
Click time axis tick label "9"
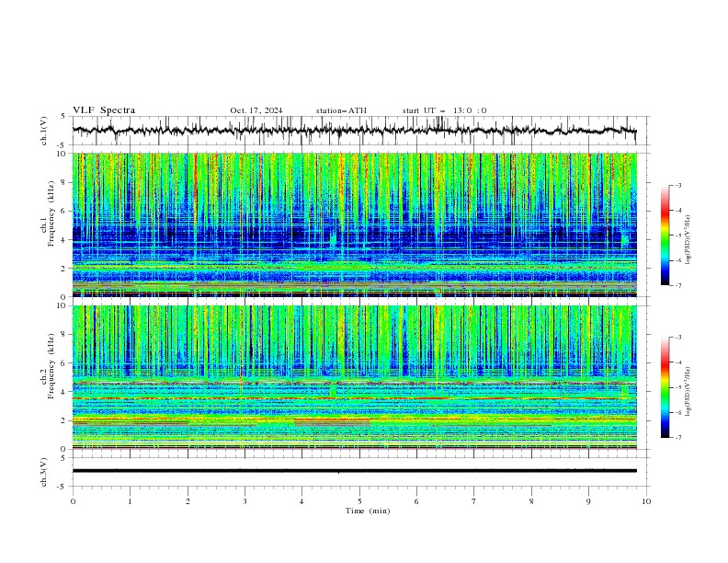(588, 501)
